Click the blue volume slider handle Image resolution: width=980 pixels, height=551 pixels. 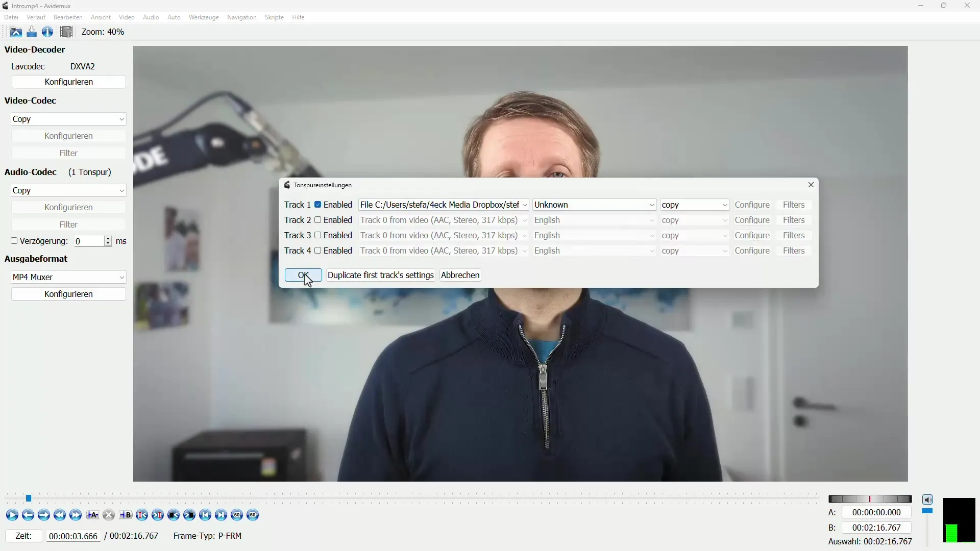[x=927, y=511]
